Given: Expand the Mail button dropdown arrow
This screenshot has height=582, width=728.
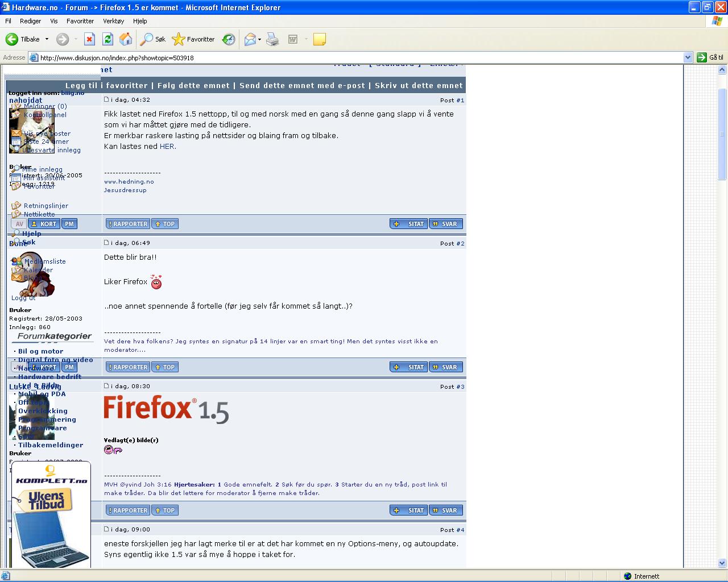Looking at the screenshot, I should tap(259, 39).
